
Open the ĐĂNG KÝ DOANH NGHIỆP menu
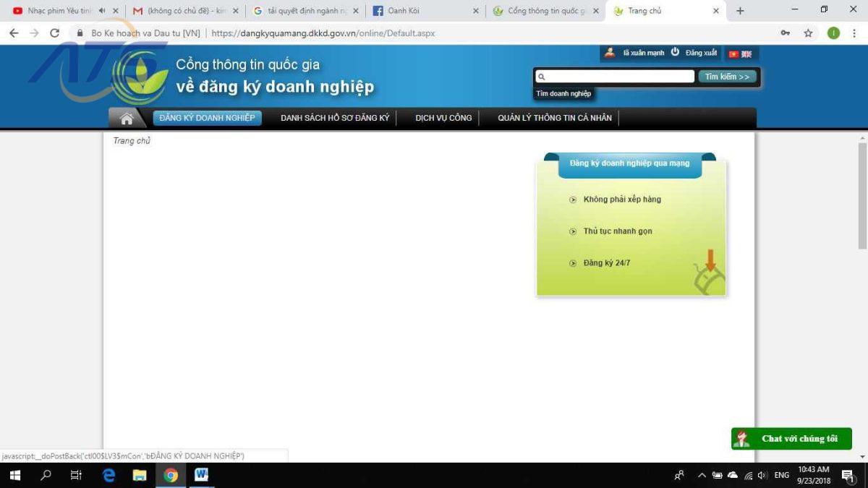(207, 118)
